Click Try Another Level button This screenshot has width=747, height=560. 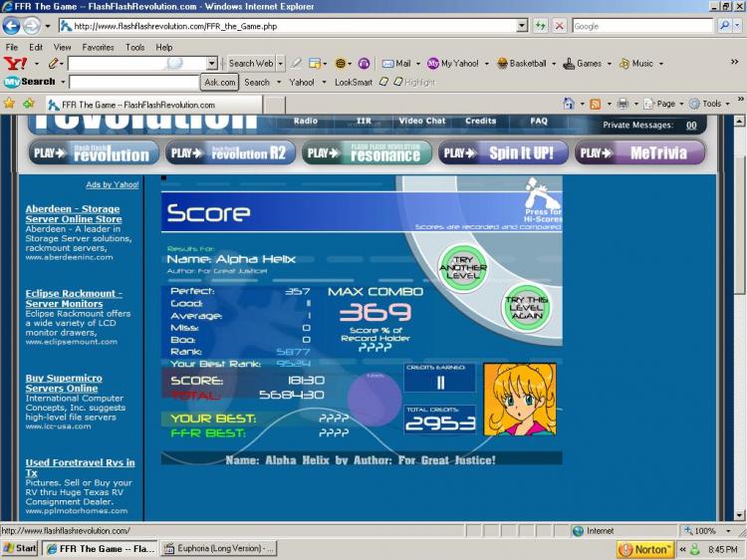coord(463,268)
